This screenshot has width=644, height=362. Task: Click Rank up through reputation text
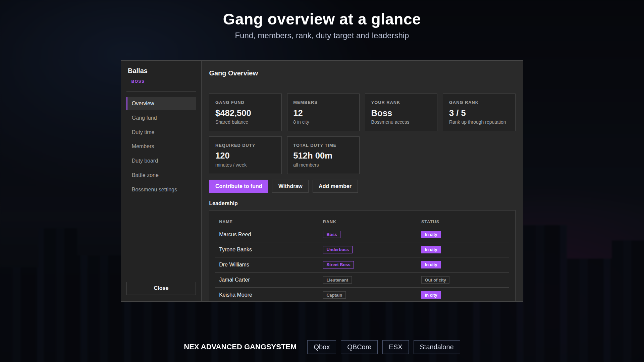pyautogui.click(x=478, y=122)
